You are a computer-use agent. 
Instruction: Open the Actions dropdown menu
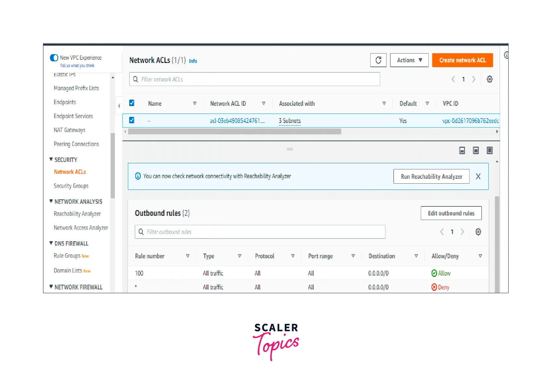(409, 60)
